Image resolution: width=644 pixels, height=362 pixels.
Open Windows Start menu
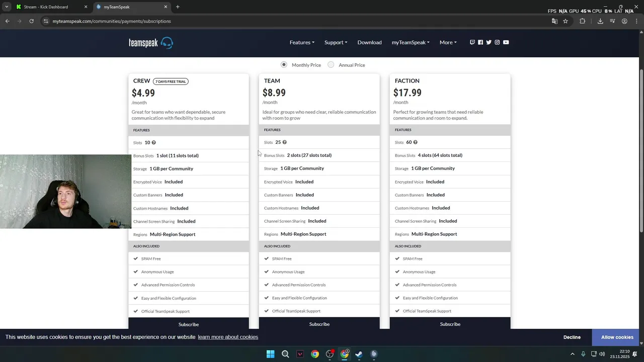[x=270, y=354]
